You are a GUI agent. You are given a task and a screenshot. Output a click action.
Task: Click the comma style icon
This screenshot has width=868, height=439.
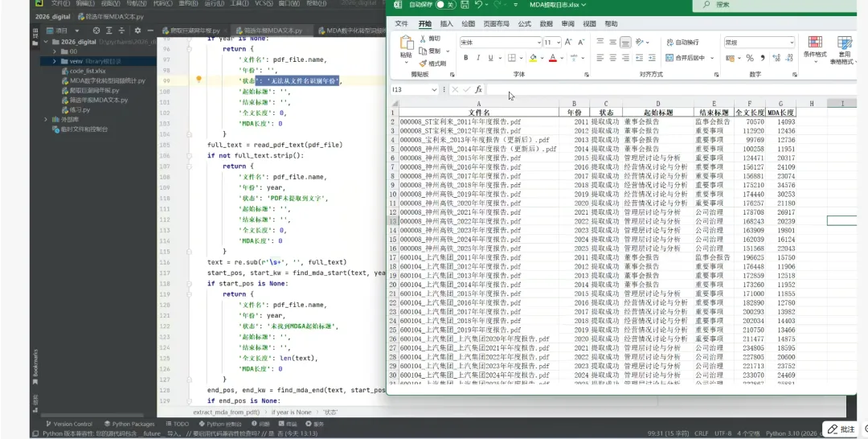(x=762, y=58)
